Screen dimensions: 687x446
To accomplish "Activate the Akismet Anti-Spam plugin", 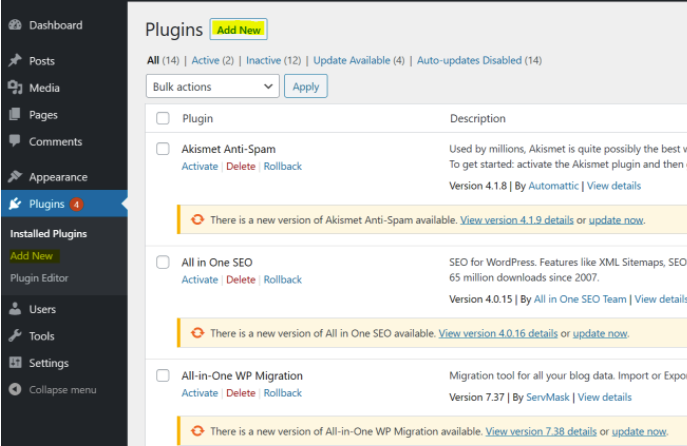I will (200, 166).
